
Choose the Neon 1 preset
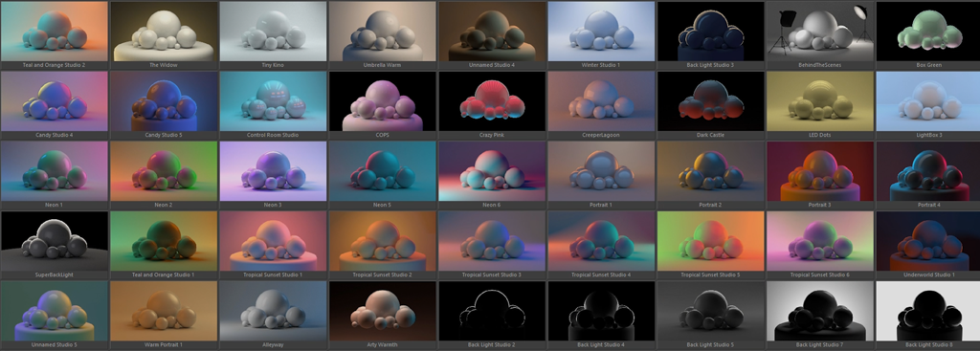[55, 171]
